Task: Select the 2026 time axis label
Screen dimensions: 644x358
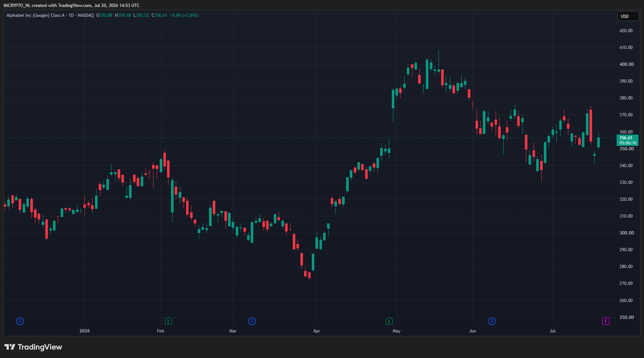Action: click(x=84, y=331)
